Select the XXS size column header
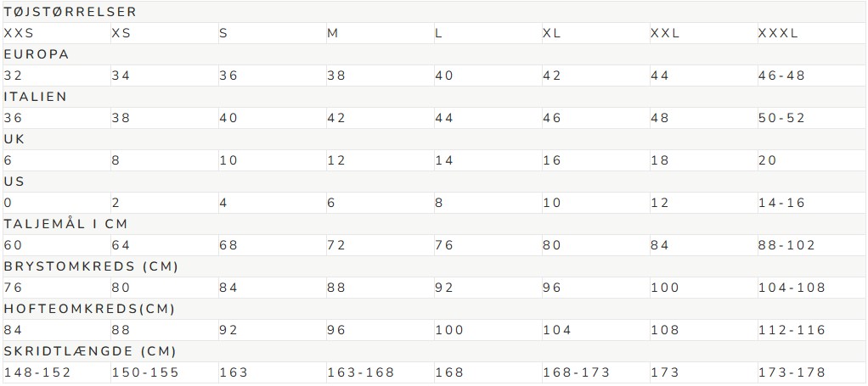 pos(19,33)
